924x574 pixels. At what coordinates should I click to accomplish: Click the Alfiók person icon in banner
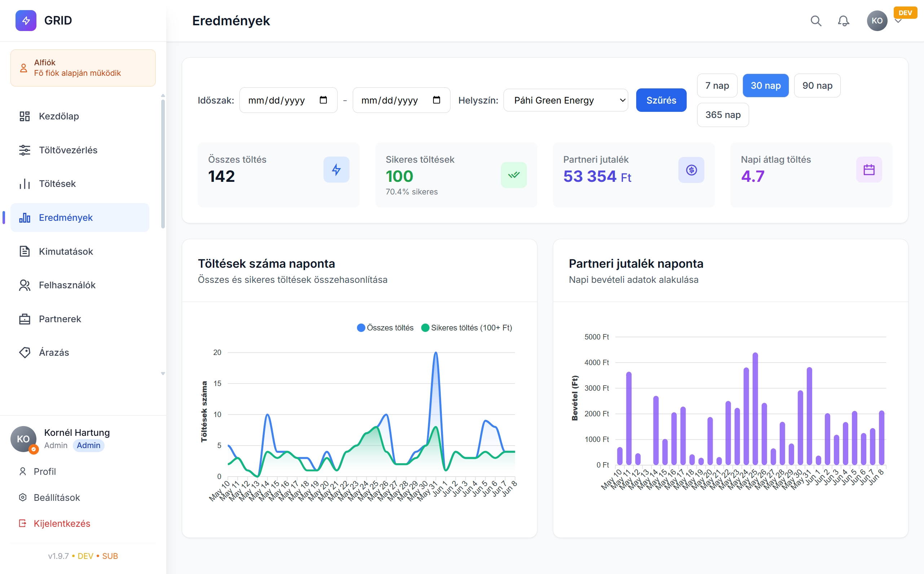tap(23, 68)
